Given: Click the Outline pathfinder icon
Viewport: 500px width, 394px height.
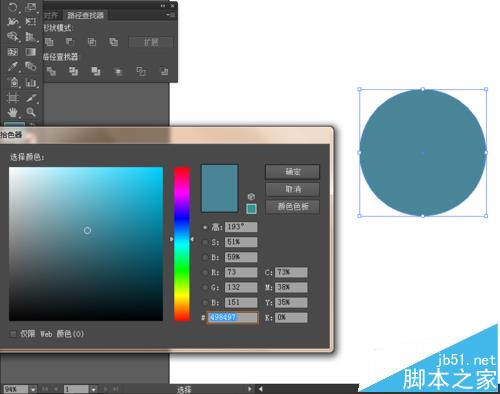Looking at the screenshot, I should pyautogui.click(x=141, y=71).
